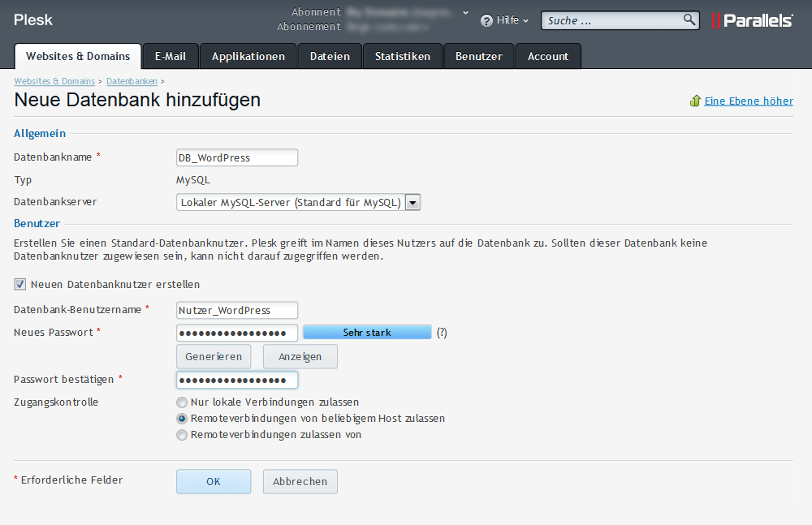Image resolution: width=812 pixels, height=525 pixels.
Task: Open the Datenbanken breadcrumb link
Action: [x=132, y=81]
